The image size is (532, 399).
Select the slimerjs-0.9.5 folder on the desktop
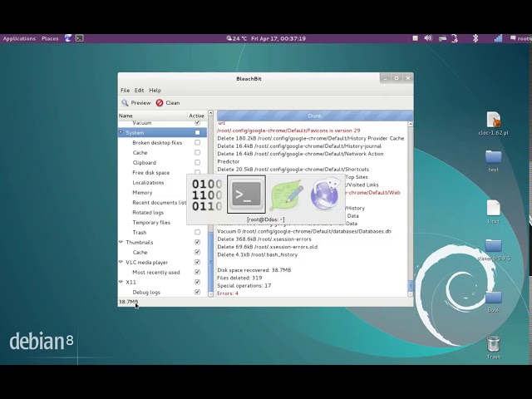[493, 250]
